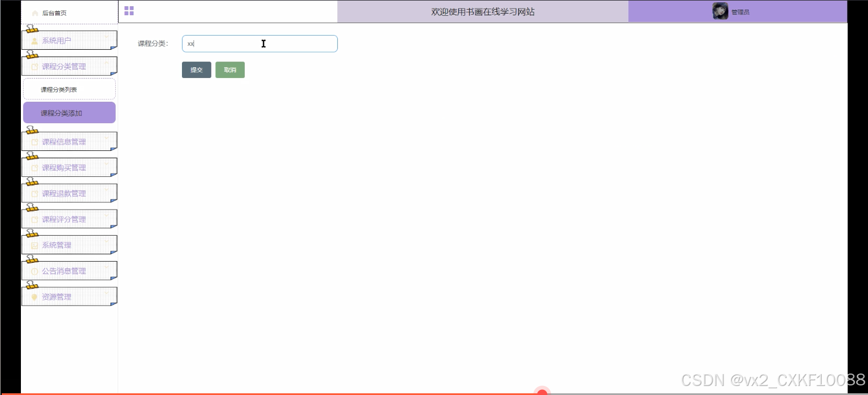
Task: Click the red video progress marker
Action: 542,393
